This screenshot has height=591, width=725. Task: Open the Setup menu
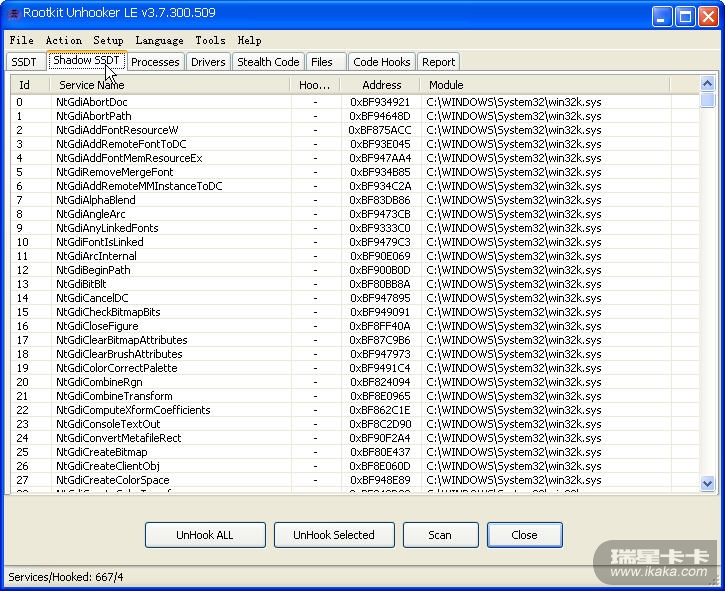(x=108, y=40)
